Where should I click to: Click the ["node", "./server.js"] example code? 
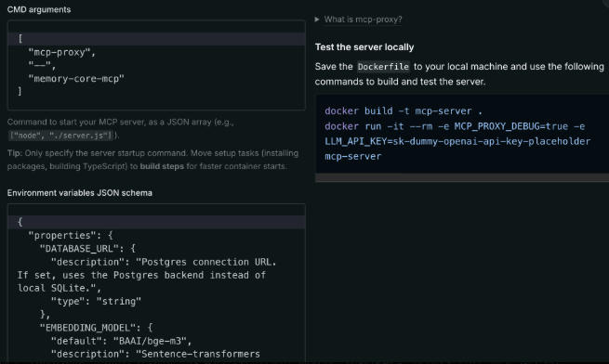tap(60, 136)
